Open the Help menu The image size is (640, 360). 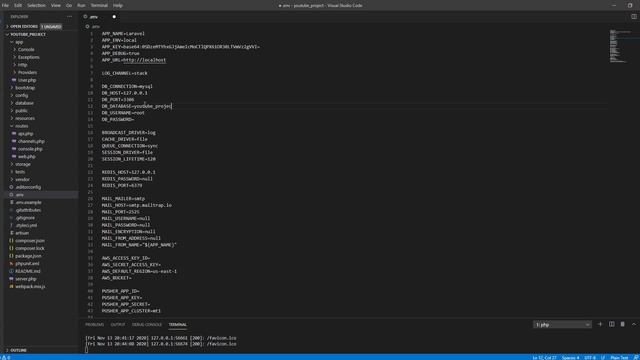[x=118, y=5]
